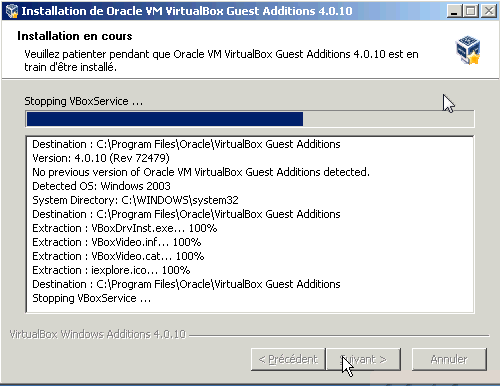500x386 pixels.
Task: Select the 'No previous version' log line
Action: [x=201, y=172]
